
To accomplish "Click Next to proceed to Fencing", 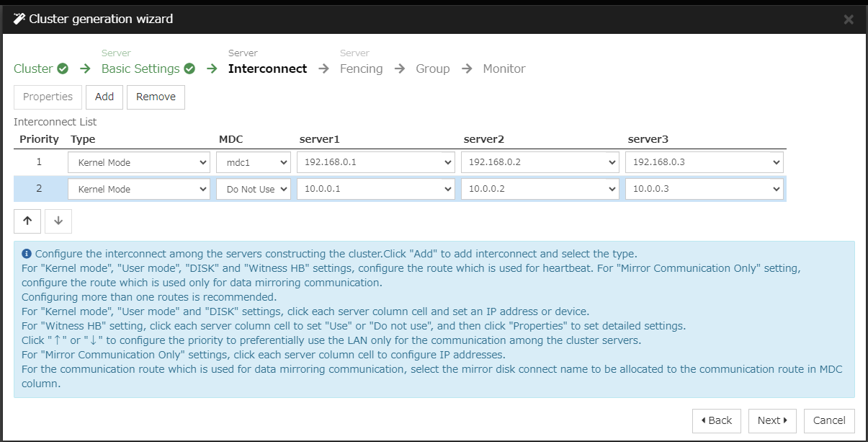I will (x=772, y=421).
